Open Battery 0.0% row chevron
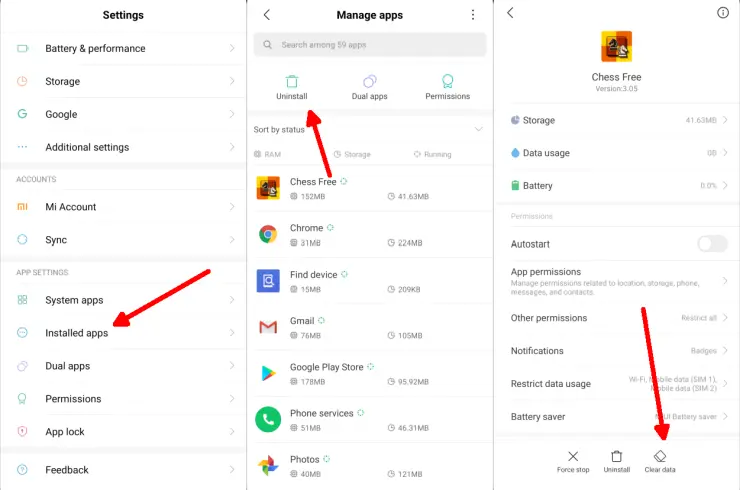The width and height of the screenshot is (740, 490). 725,186
